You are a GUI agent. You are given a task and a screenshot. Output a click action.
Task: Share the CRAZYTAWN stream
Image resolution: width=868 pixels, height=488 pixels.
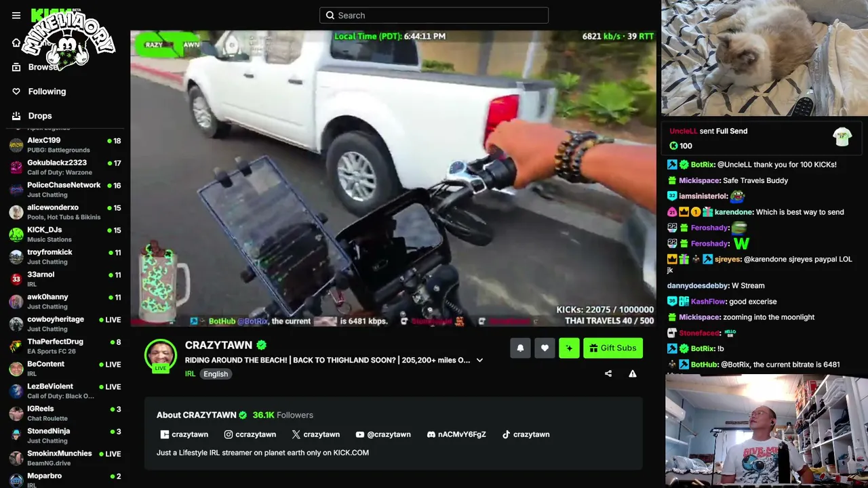(x=608, y=373)
